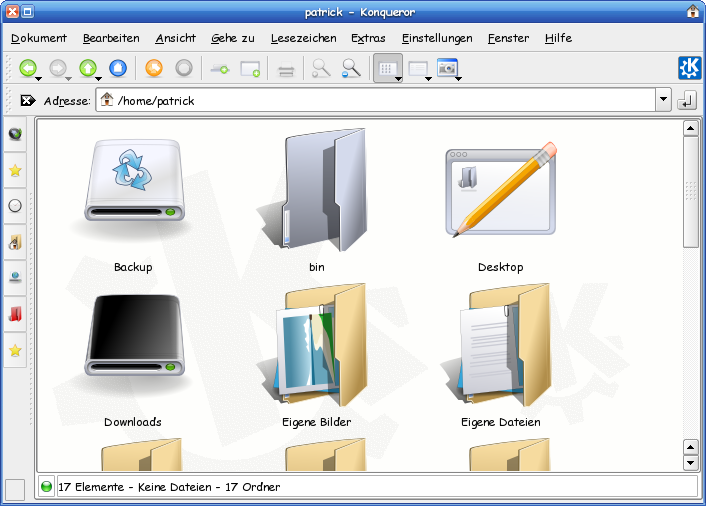Open the Ansicht menu
Image resolution: width=706 pixels, height=506 pixels.
(x=176, y=38)
